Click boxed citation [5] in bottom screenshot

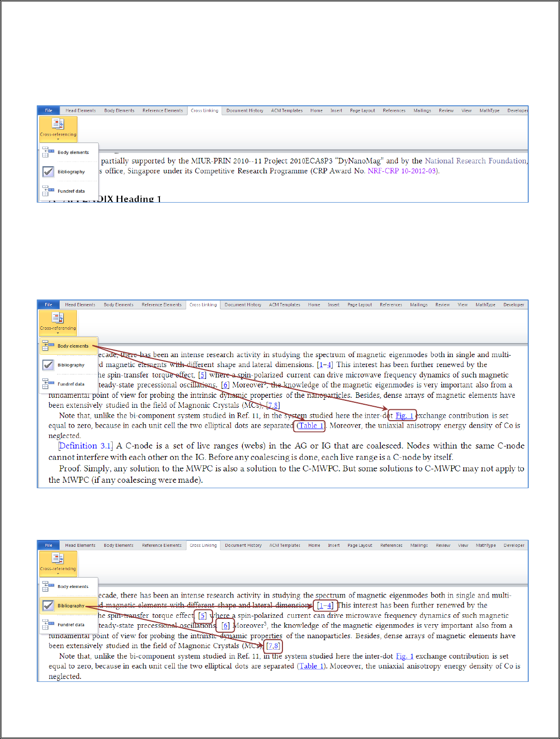(202, 616)
